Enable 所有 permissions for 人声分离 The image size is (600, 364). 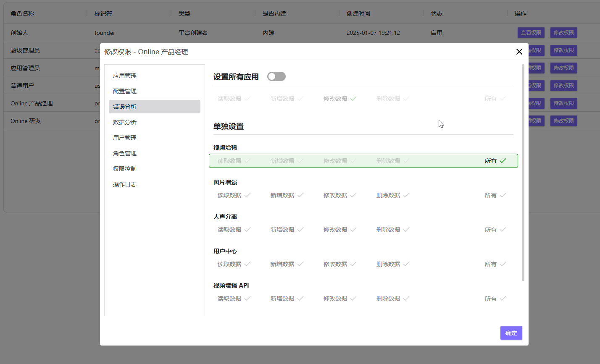pos(495,230)
